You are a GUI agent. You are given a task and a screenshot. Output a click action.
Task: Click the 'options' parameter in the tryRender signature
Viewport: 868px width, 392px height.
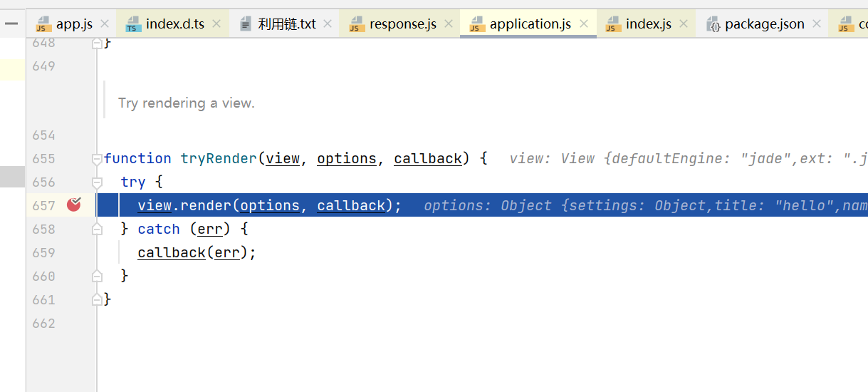pyautogui.click(x=347, y=158)
